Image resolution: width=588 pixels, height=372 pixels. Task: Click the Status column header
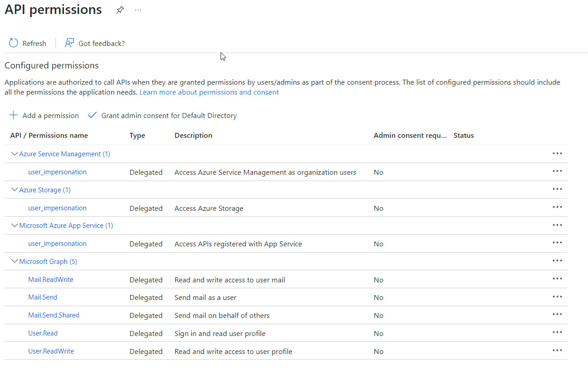point(464,136)
